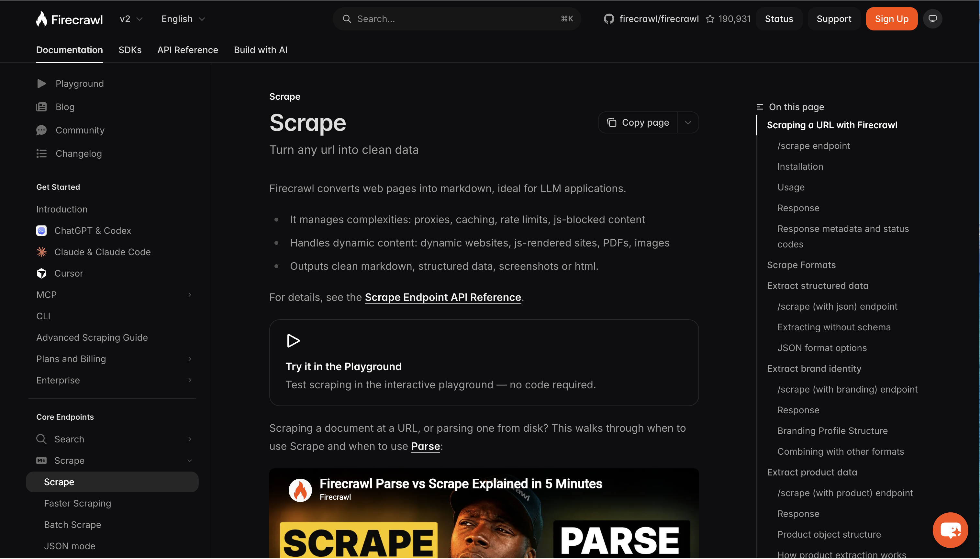Image resolution: width=980 pixels, height=559 pixels.
Task: Switch to the SDKs tab
Action: [130, 50]
